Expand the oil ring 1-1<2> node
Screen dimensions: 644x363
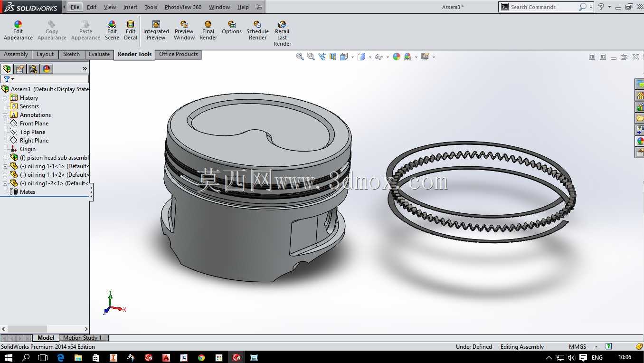(x=5, y=175)
